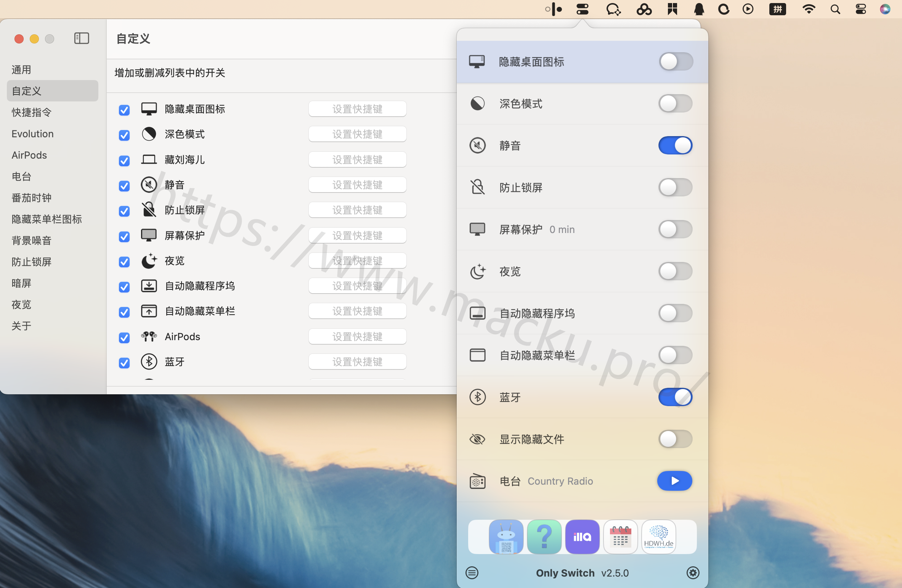Click the Bluetooth icon in popup list
Image resolution: width=902 pixels, height=588 pixels.
click(477, 397)
